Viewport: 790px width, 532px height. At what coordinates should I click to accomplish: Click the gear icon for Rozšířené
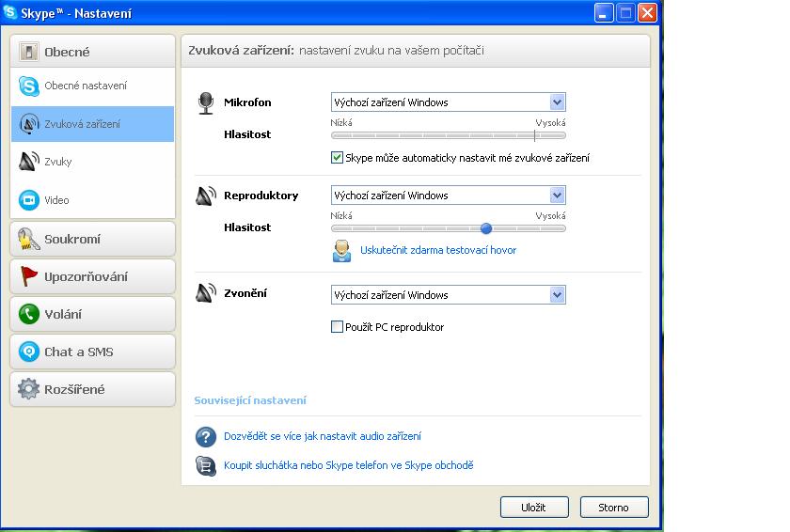pyautogui.click(x=29, y=389)
